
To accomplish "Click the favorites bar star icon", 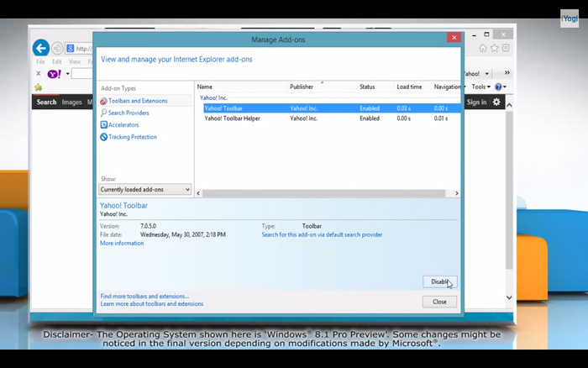I will tap(38, 87).
